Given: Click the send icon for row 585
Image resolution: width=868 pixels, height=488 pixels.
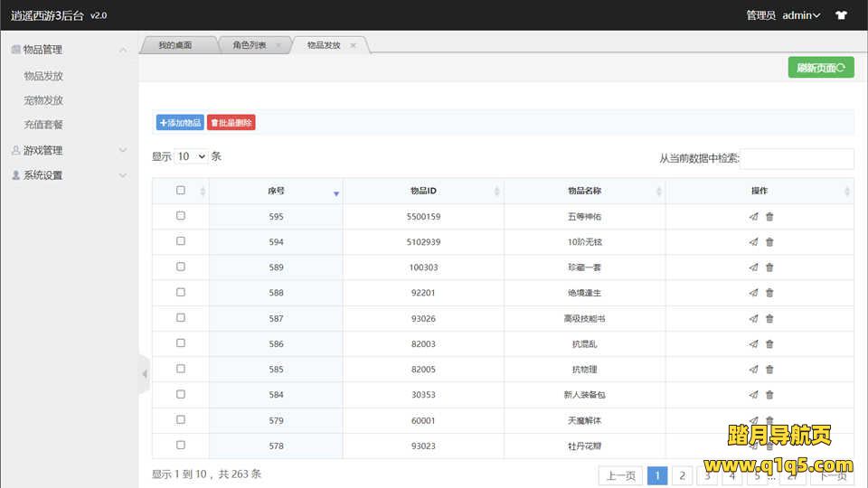Looking at the screenshot, I should 753,369.
